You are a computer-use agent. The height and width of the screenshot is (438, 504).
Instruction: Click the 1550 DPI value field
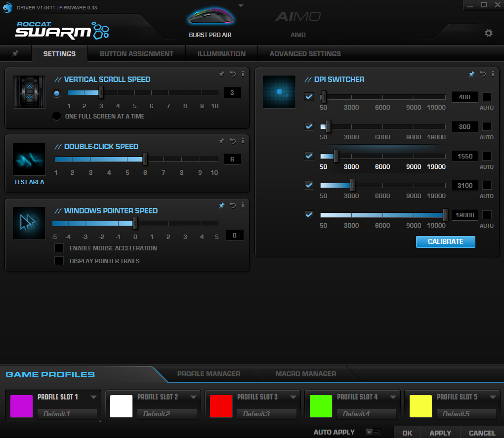pyautogui.click(x=465, y=156)
